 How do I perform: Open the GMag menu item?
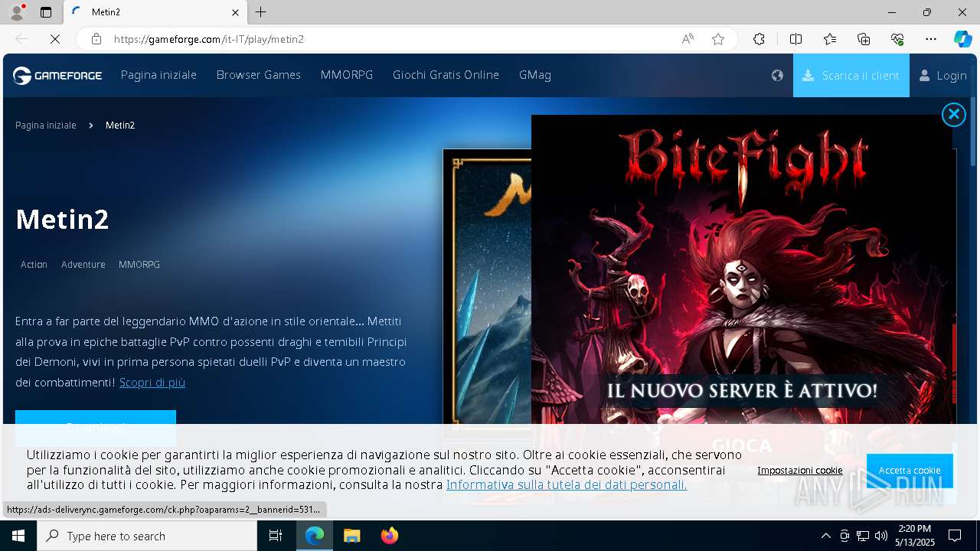click(535, 75)
